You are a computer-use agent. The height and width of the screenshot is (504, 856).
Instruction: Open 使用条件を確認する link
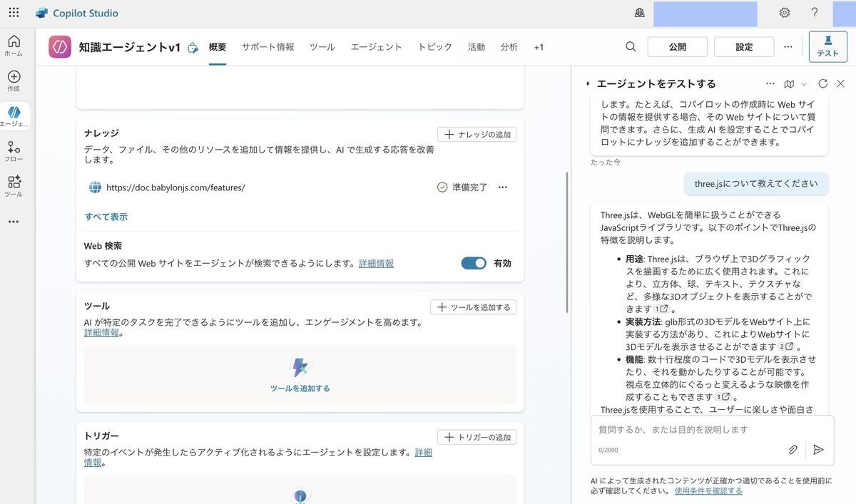pyautogui.click(x=708, y=490)
